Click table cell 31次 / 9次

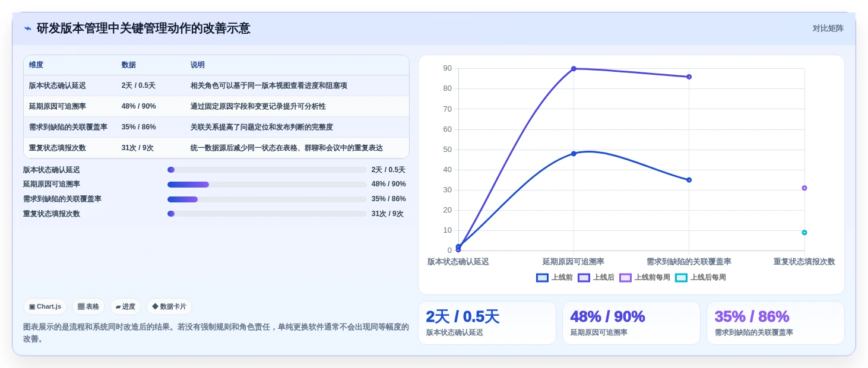pos(138,148)
